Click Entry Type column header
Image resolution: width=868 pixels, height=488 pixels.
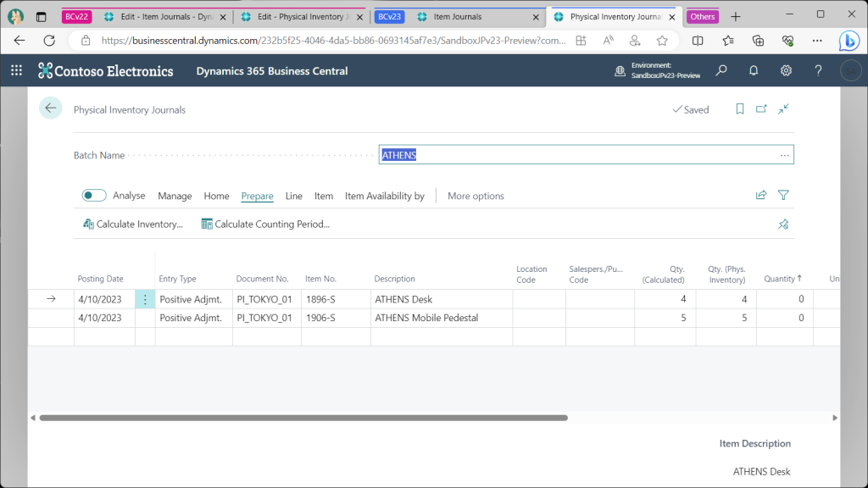click(x=177, y=279)
